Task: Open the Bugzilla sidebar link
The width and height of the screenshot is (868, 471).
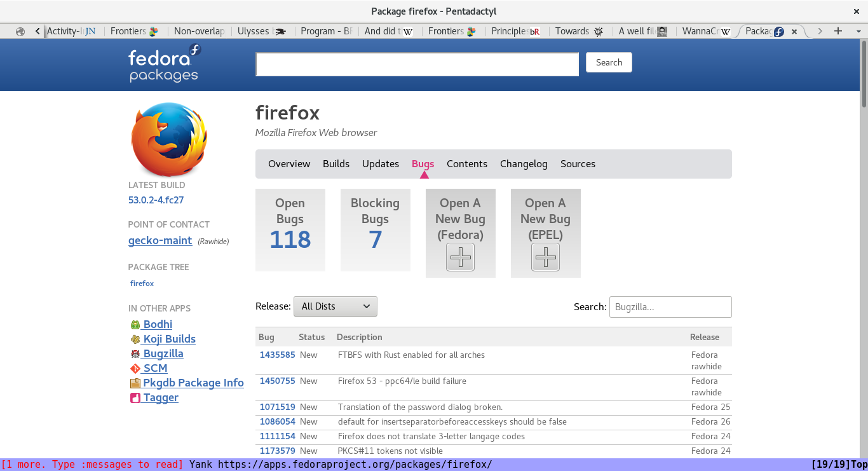Action: pos(163,354)
